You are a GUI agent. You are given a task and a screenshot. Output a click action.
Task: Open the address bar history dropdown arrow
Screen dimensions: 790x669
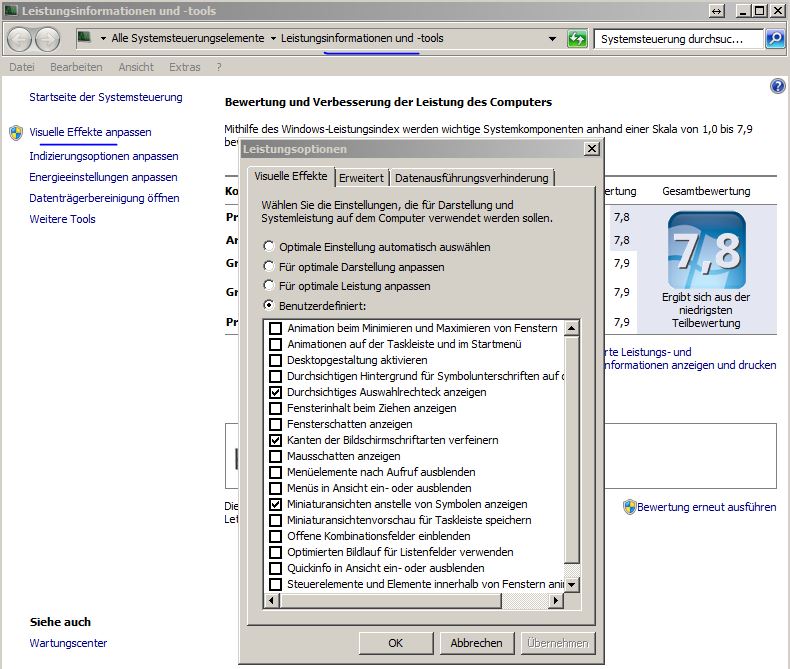(x=552, y=39)
